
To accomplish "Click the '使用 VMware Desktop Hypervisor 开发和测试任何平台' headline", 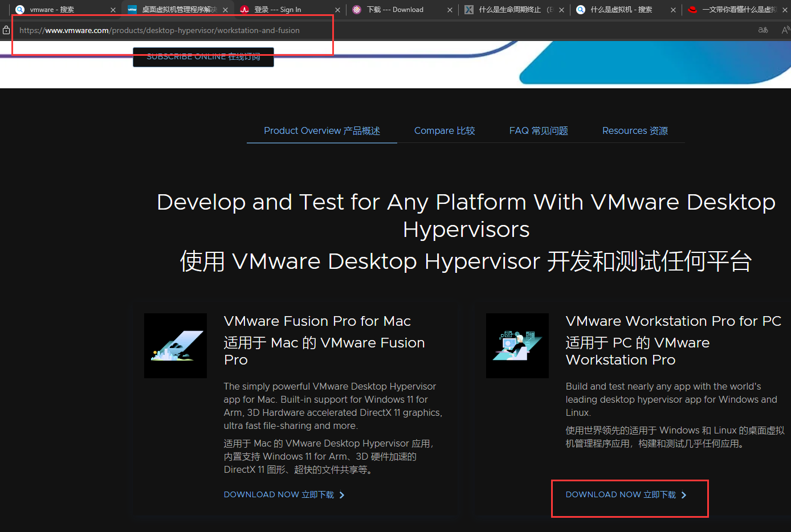I will click(466, 261).
